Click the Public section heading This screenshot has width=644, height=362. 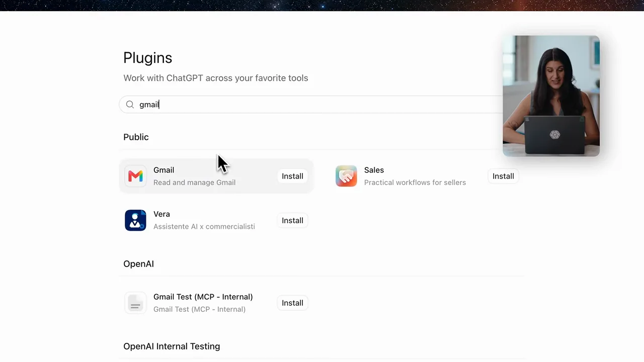tap(136, 137)
